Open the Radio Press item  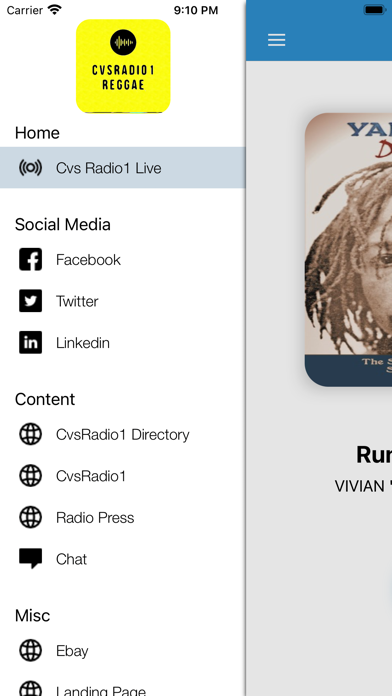[x=123, y=517]
